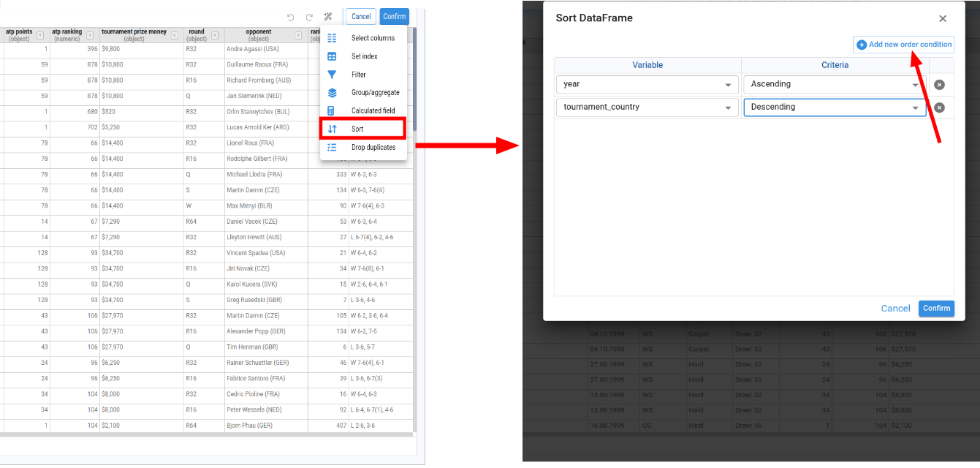Delete the tournament_country sort condition

pyautogui.click(x=940, y=107)
